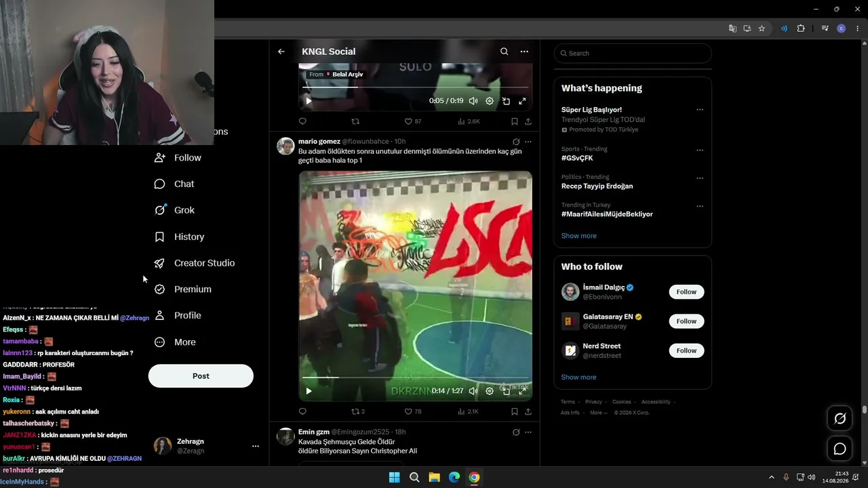The height and width of the screenshot is (488, 868).
Task: Ask Grok about Emin gzm's post
Action: 516,432
